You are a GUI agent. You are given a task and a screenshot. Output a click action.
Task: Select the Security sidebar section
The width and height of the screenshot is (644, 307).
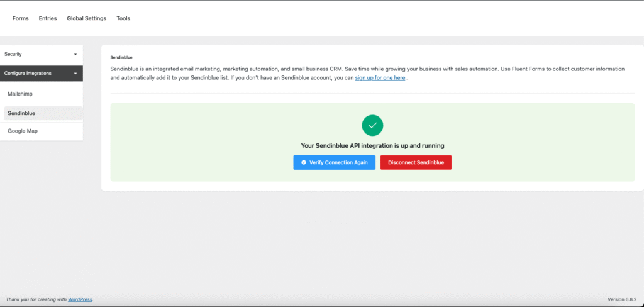click(x=14, y=55)
